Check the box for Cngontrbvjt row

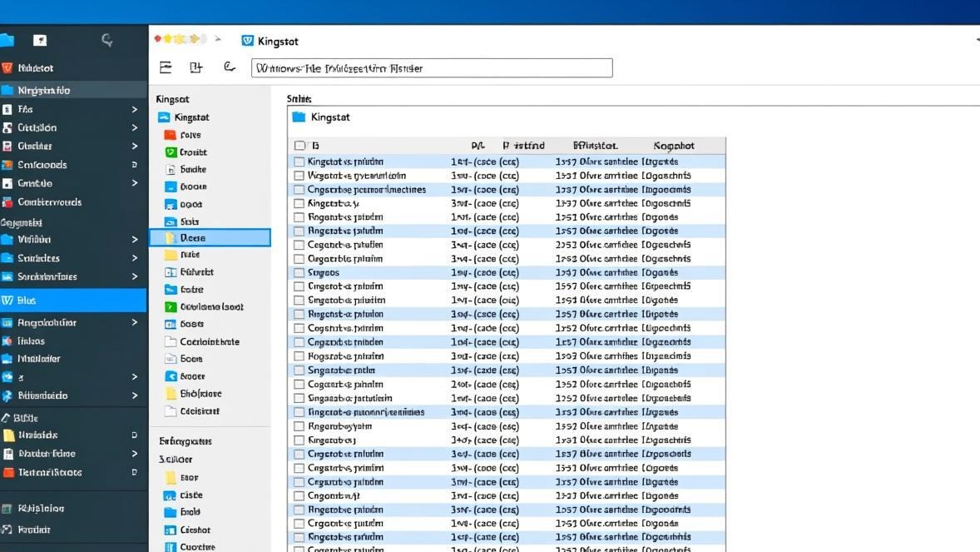click(x=299, y=495)
